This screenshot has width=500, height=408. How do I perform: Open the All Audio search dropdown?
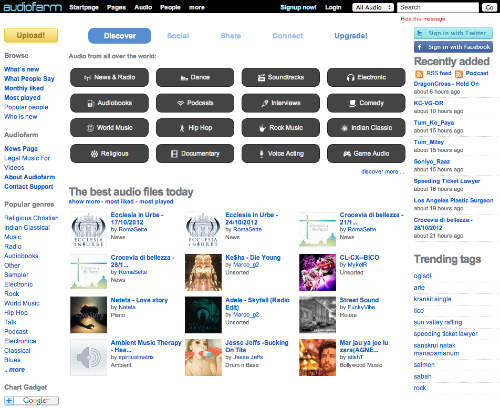click(x=373, y=7)
